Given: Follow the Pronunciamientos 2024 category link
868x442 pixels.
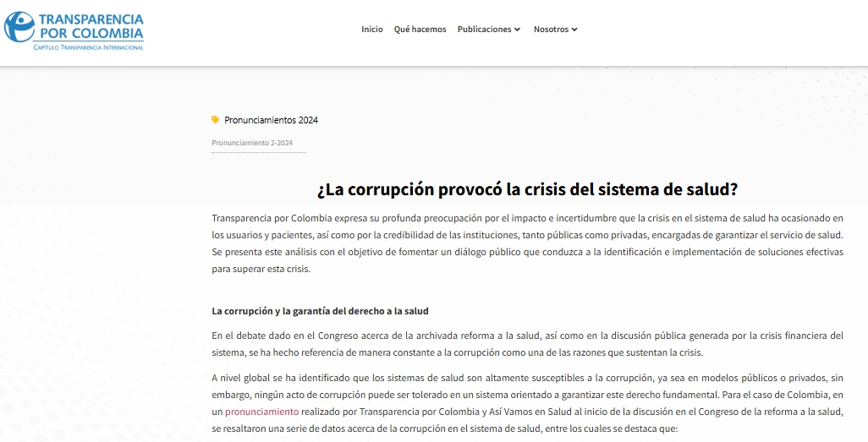Looking at the screenshot, I should (271, 120).
